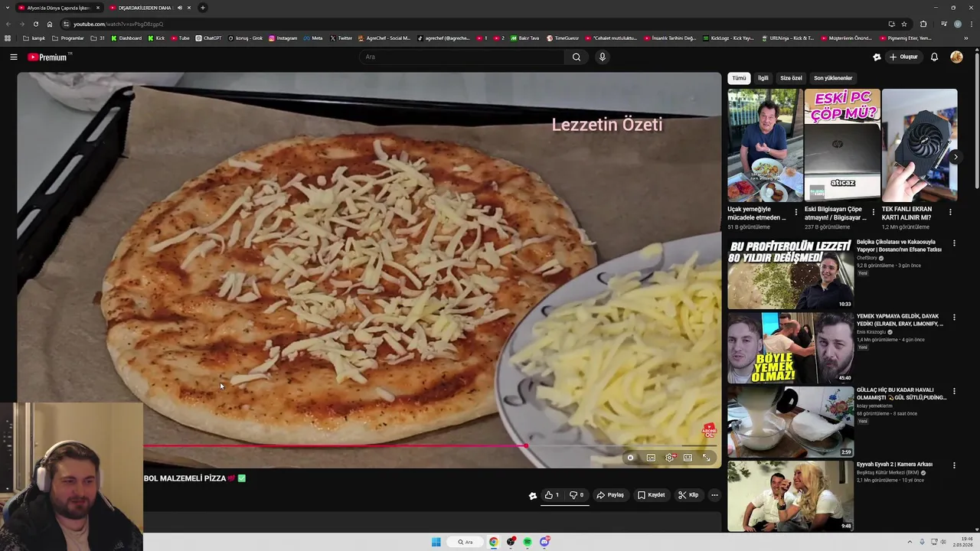Screen dimensions: 980x551
Task: Open options for Eyyvah Eyvah 2 Kamera Arkası
Action: pos(954,465)
